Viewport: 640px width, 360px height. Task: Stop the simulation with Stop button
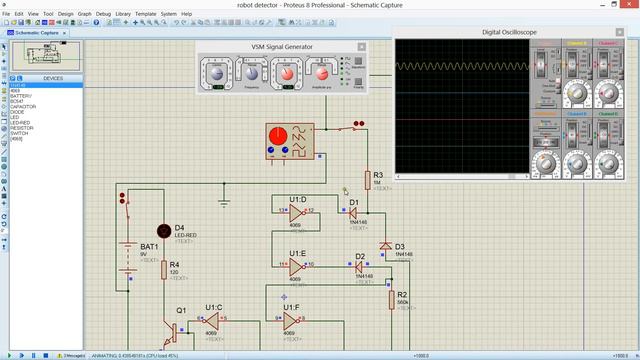coord(46,356)
